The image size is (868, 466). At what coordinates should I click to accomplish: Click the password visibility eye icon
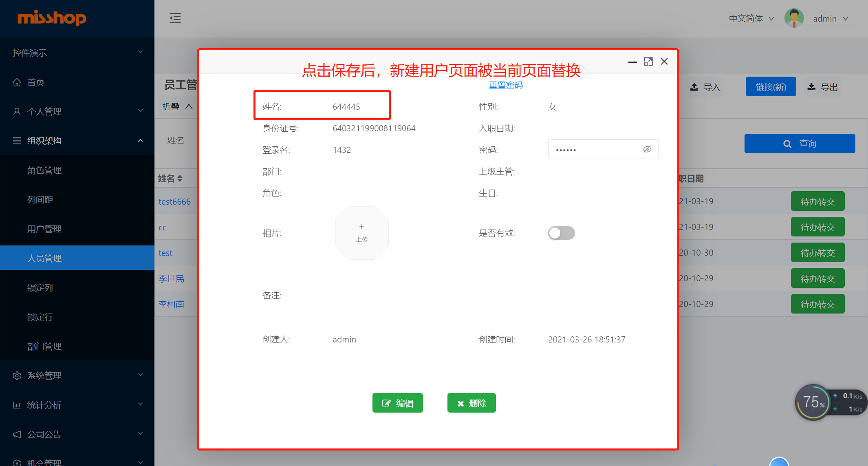coord(647,150)
